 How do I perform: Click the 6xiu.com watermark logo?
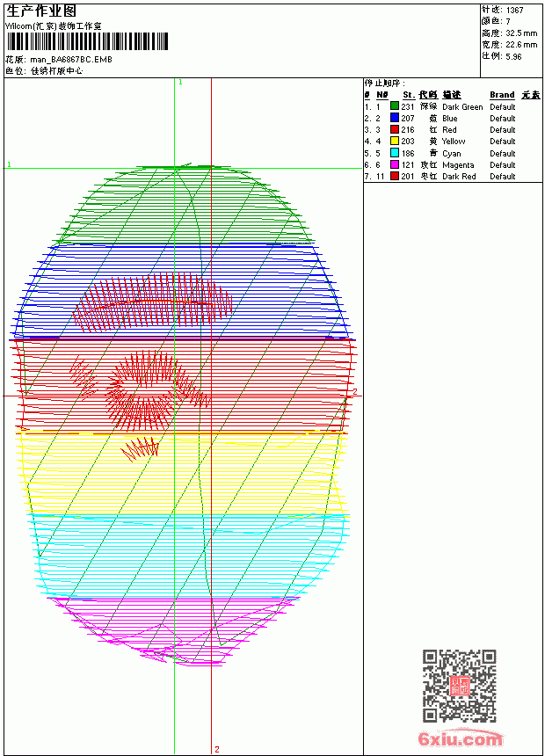click(x=460, y=738)
